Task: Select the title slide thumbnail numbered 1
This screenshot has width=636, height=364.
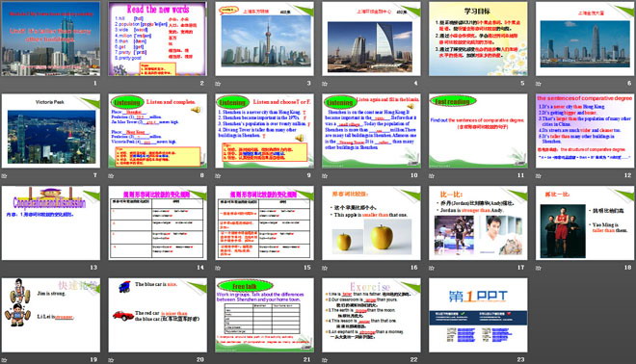Action: pyautogui.click(x=51, y=39)
